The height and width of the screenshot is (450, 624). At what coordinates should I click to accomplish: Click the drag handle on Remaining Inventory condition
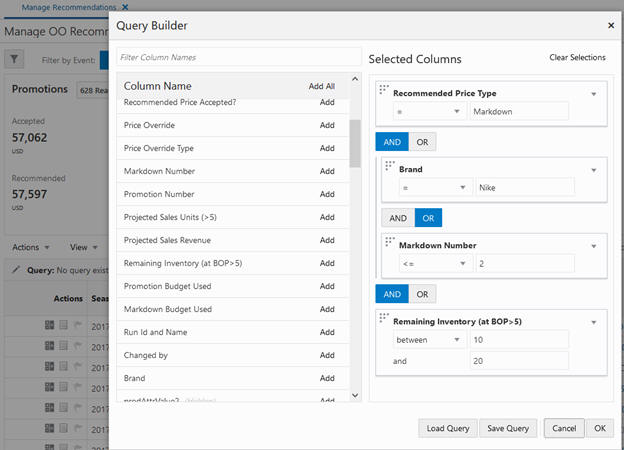point(384,317)
